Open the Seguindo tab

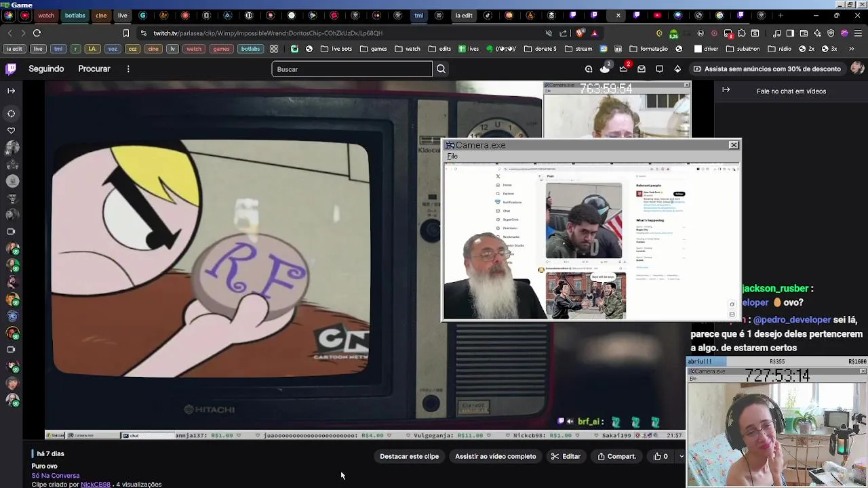pos(46,68)
